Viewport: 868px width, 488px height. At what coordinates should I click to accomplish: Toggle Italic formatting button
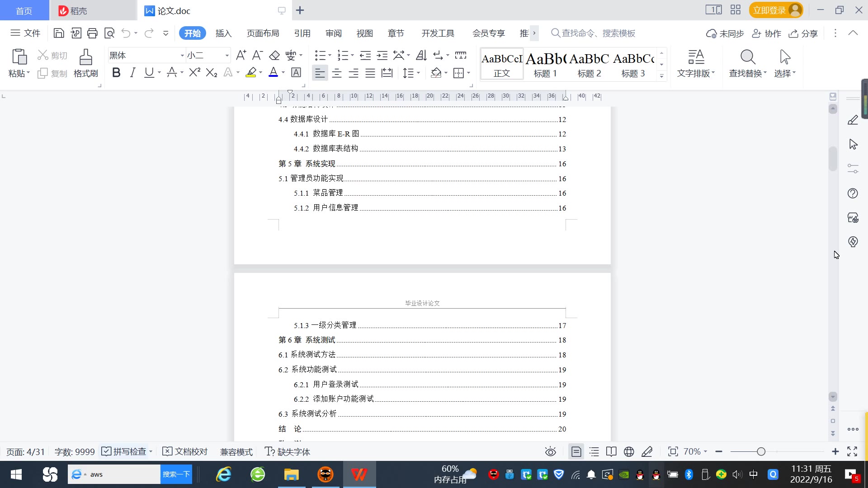132,73
